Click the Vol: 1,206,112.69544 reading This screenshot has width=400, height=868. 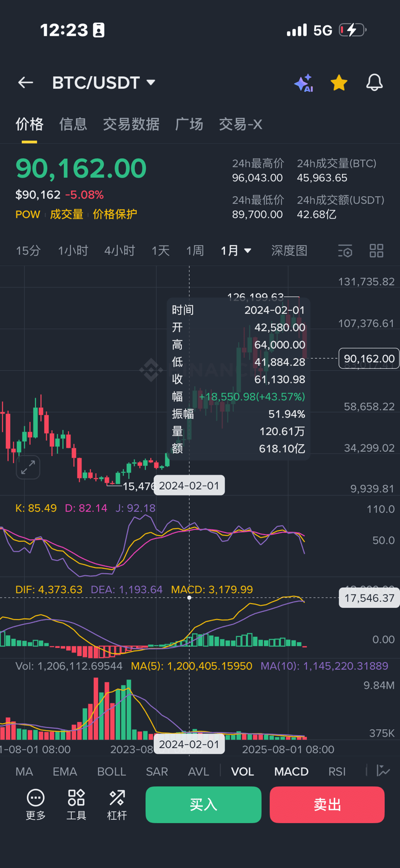[x=69, y=666]
